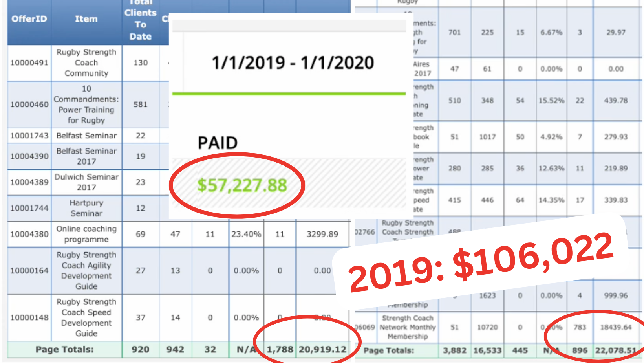Click the Hartpury Seminar item

coord(86,208)
